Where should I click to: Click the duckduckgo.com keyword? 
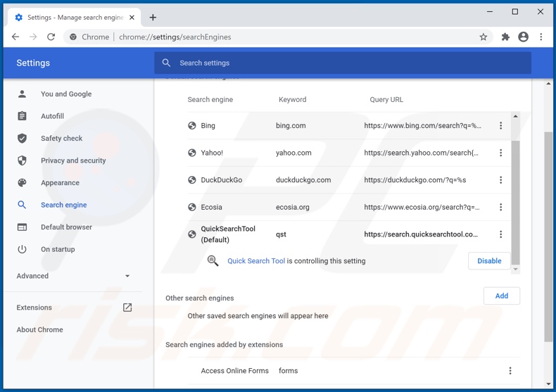(303, 180)
